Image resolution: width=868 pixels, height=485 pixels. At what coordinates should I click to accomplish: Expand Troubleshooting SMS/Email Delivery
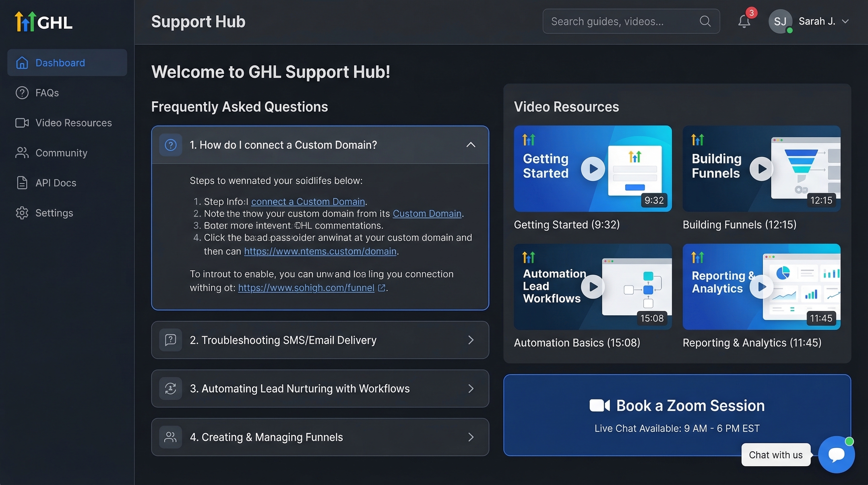click(x=320, y=340)
